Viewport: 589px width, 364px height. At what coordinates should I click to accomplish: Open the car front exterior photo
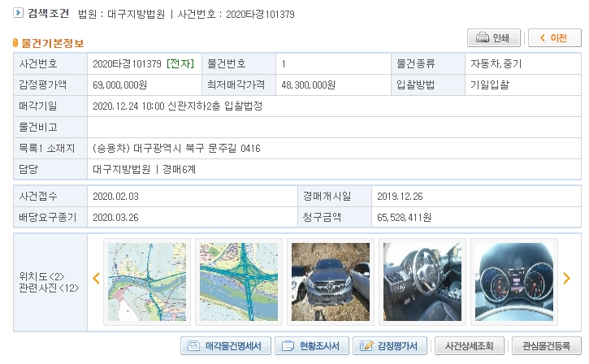pos(331,282)
